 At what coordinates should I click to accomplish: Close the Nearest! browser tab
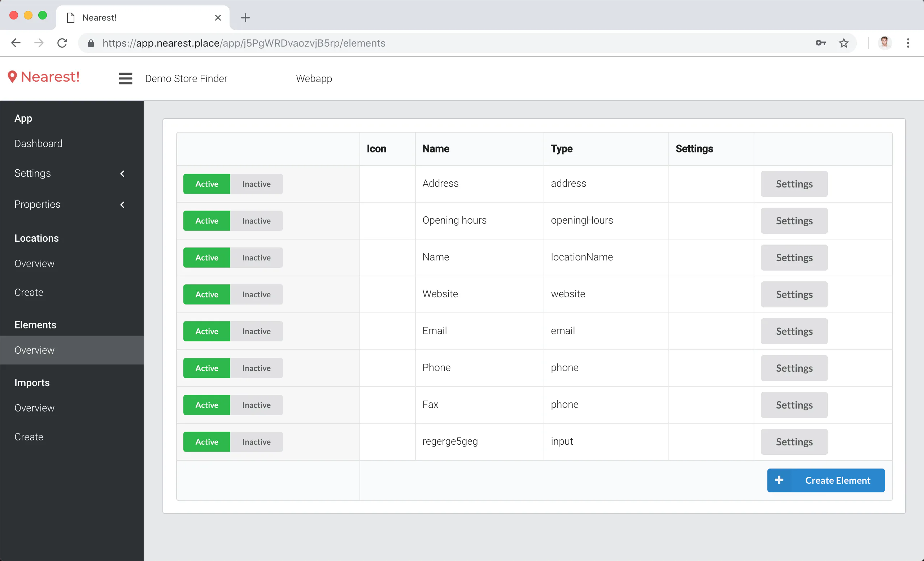click(218, 18)
